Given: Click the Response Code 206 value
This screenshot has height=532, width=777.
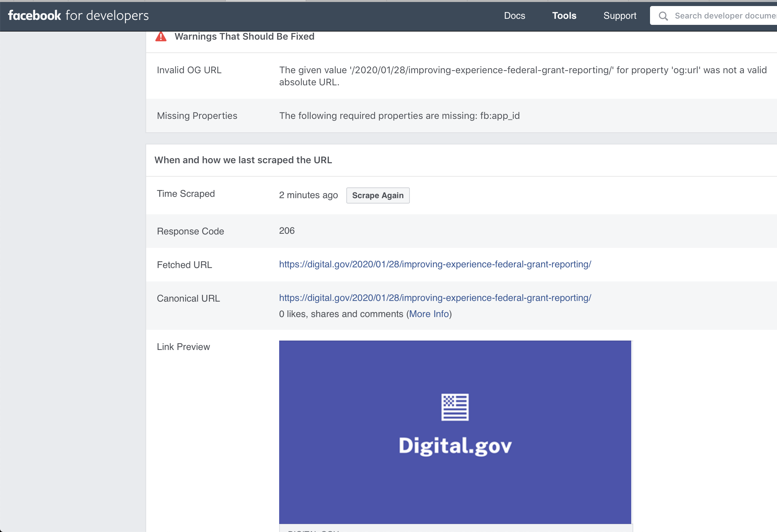Looking at the screenshot, I should [x=287, y=231].
